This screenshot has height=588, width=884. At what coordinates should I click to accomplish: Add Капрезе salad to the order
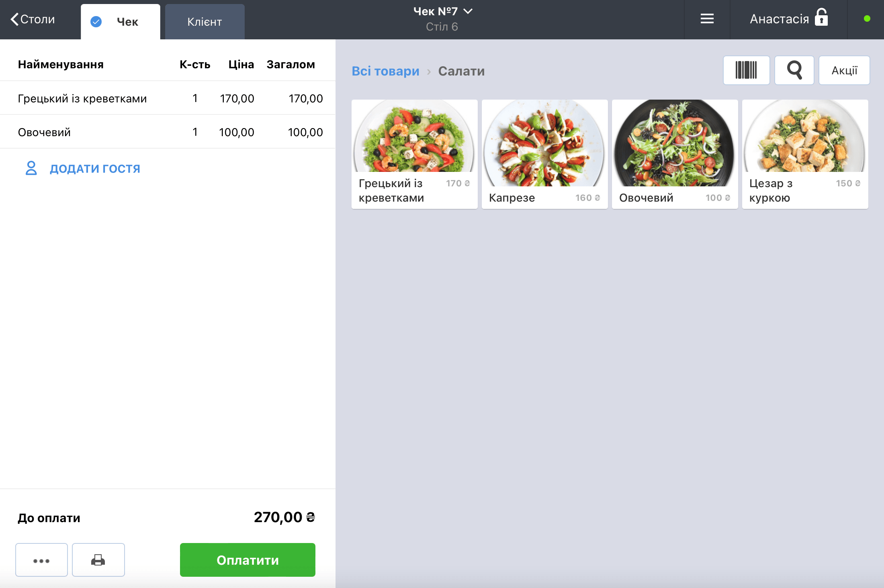tap(544, 154)
